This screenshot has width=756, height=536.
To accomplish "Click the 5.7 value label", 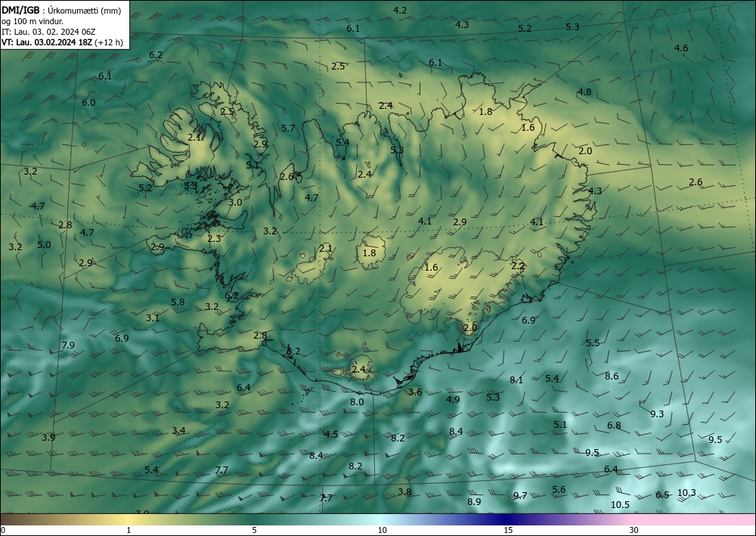I will click(288, 128).
